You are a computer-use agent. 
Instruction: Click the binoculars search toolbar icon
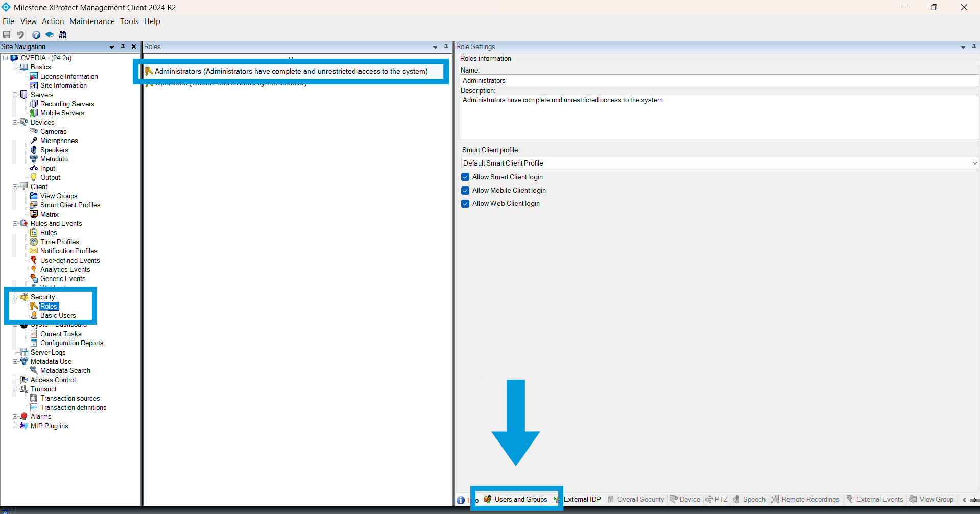[x=63, y=35]
